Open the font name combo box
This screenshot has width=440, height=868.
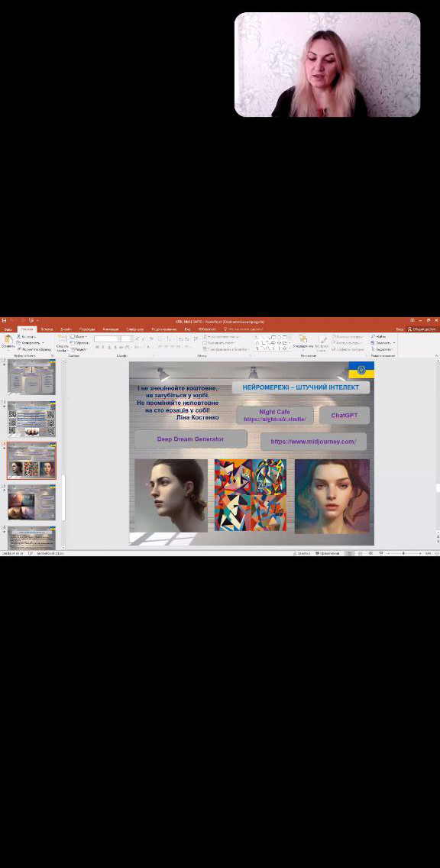point(107,338)
